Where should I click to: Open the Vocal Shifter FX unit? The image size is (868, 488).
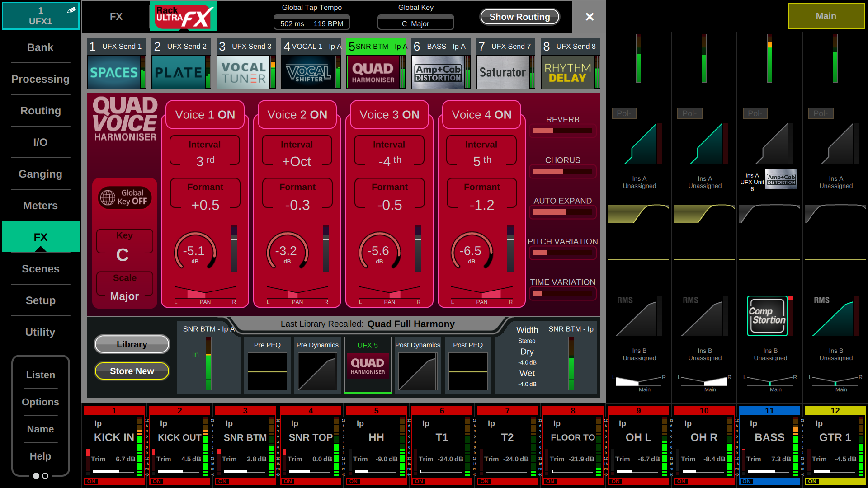pyautogui.click(x=309, y=72)
